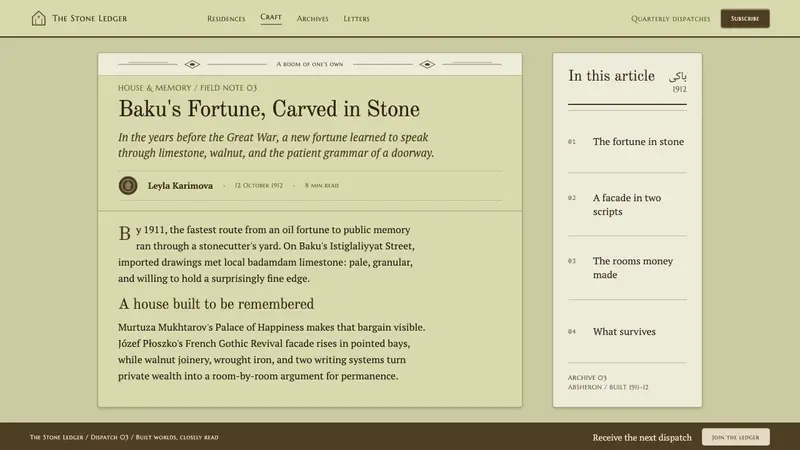Click the '12 October 1912' date

[258, 185]
